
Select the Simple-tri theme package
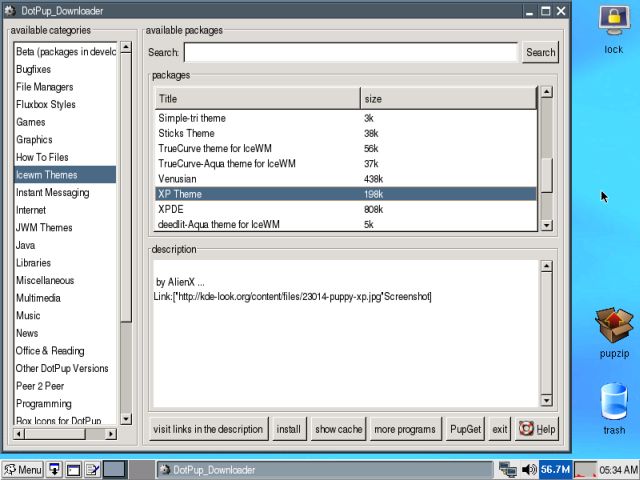click(346, 118)
